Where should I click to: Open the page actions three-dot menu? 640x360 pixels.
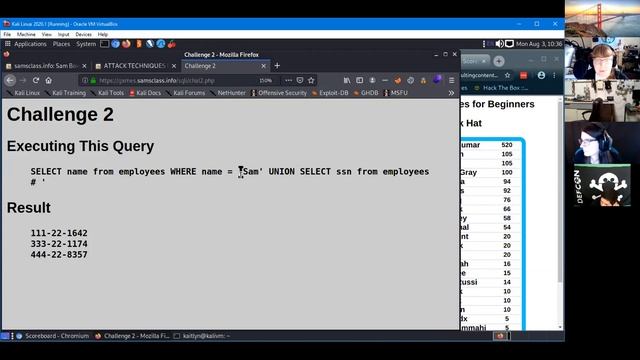288,80
